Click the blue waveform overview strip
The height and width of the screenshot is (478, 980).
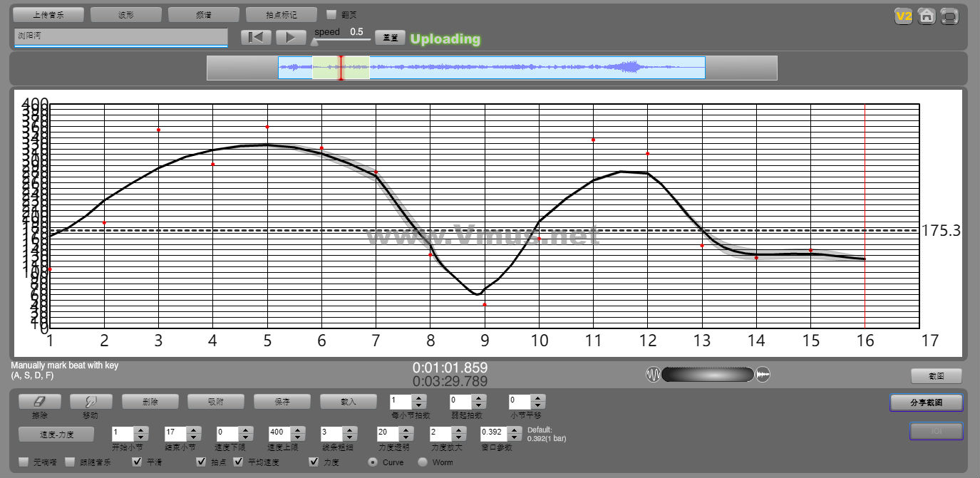[492, 68]
